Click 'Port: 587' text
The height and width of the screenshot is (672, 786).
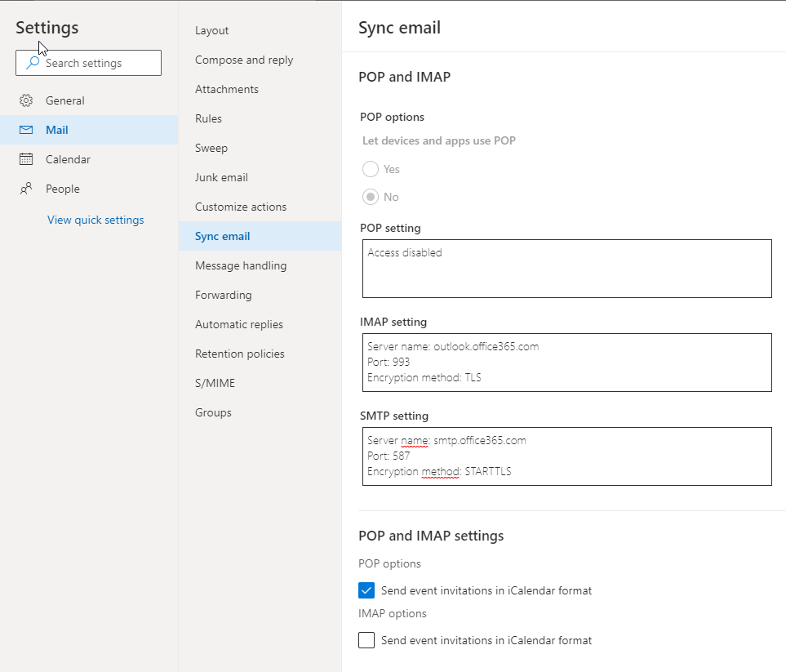pyautogui.click(x=389, y=456)
